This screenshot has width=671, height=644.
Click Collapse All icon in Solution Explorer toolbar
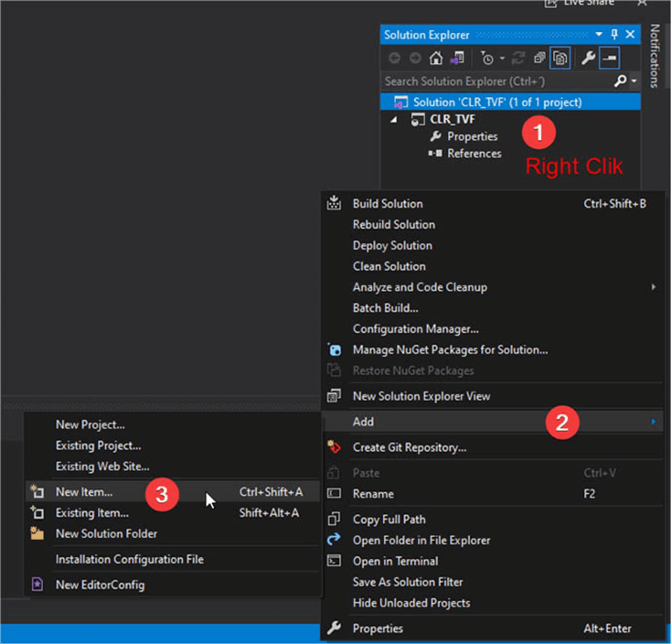539,59
